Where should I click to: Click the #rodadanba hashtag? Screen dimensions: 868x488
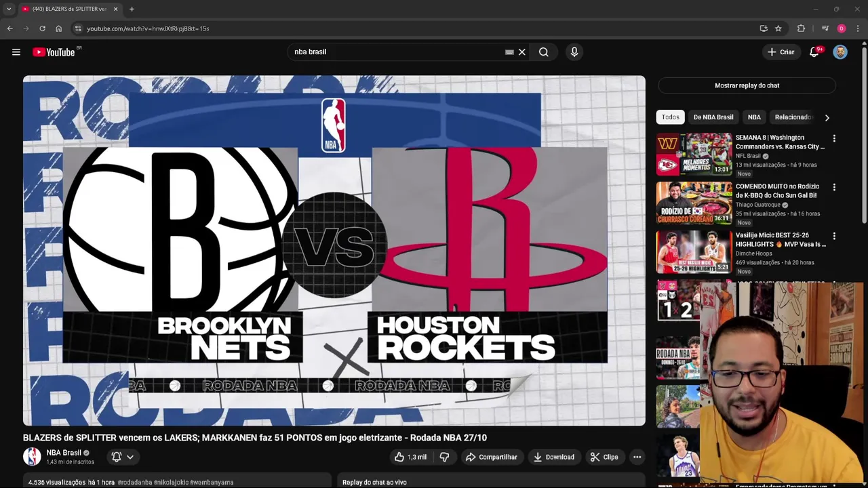pos(134,483)
